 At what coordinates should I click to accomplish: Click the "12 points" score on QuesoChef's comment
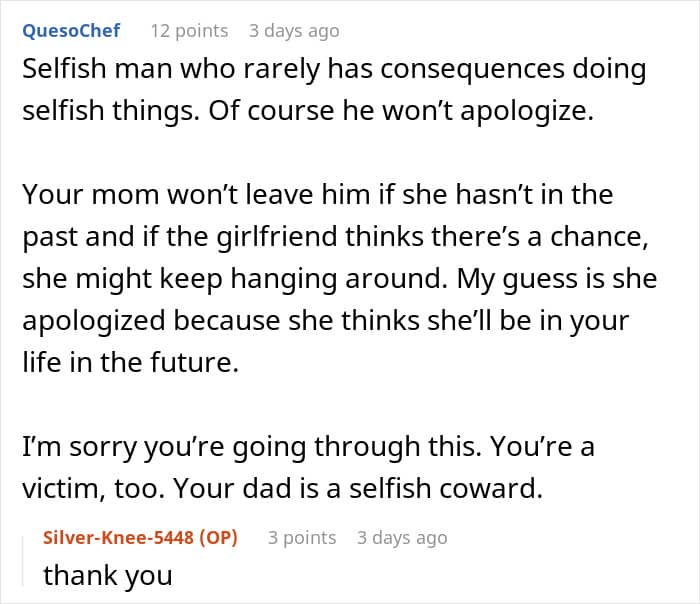coord(188,31)
